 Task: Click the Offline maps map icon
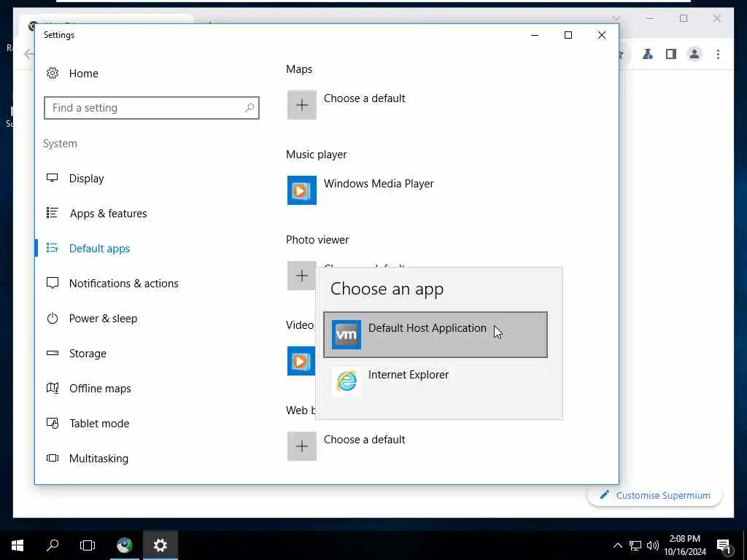[53, 388]
